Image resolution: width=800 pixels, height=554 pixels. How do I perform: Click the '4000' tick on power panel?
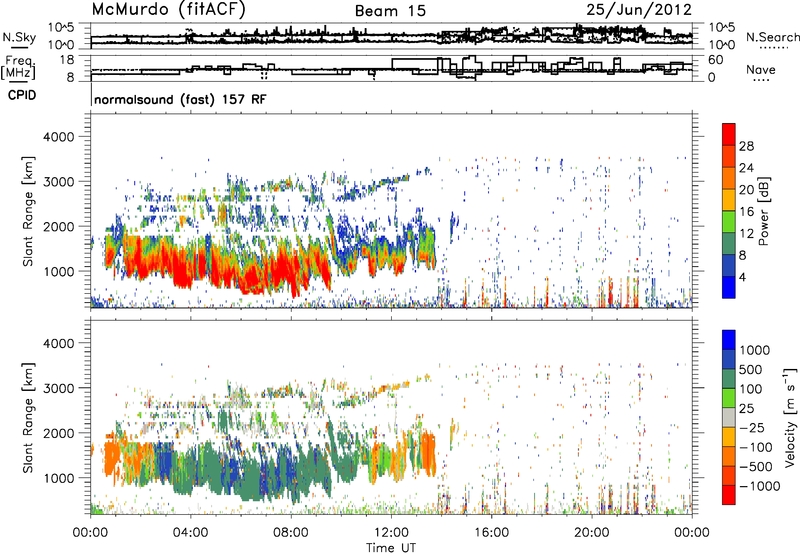(x=58, y=136)
